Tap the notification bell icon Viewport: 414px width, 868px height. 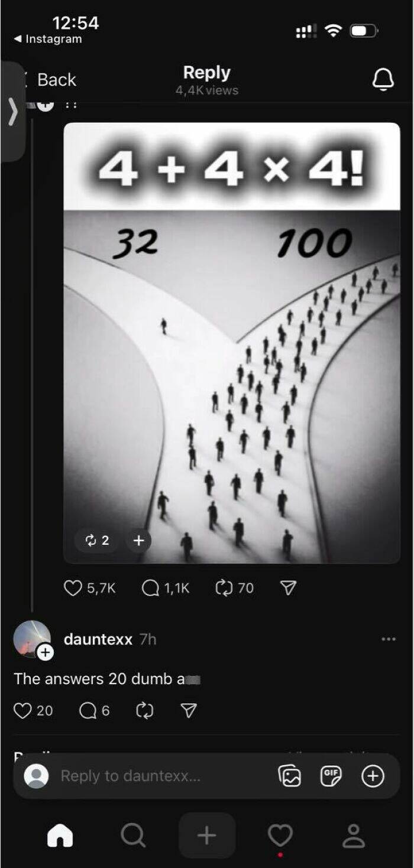coord(383,79)
